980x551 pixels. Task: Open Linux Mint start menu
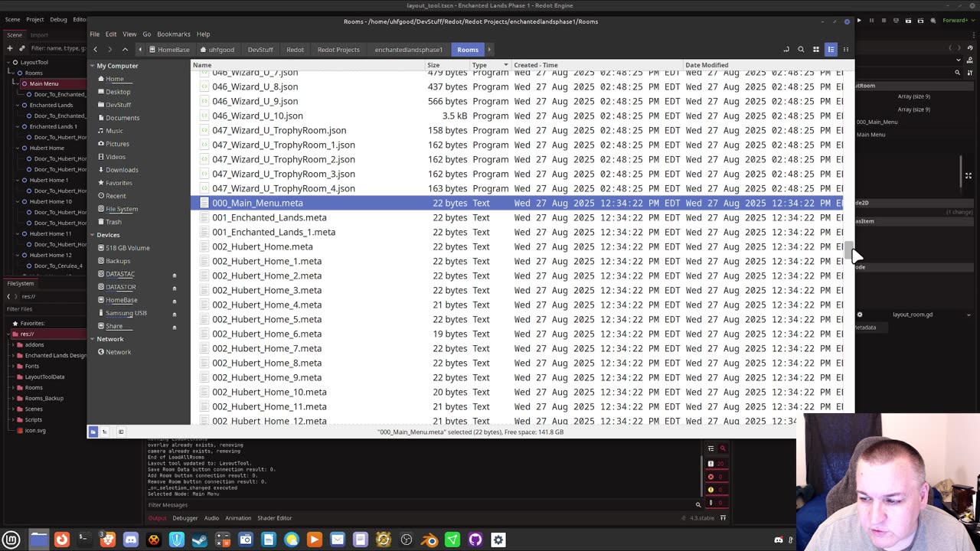[x=11, y=540]
